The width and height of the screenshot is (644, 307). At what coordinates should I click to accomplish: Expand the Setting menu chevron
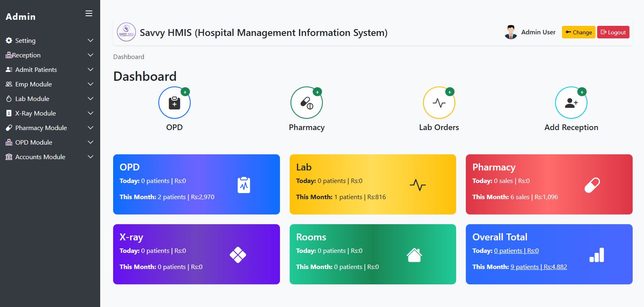[90, 40]
